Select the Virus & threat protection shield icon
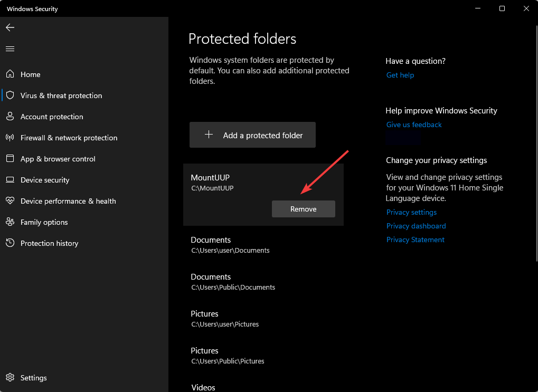Image resolution: width=538 pixels, height=392 pixels. pyautogui.click(x=61, y=95)
